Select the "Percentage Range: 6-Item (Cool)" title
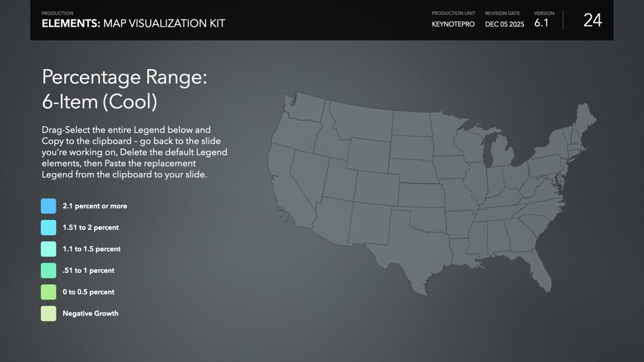644x362 pixels. click(124, 89)
